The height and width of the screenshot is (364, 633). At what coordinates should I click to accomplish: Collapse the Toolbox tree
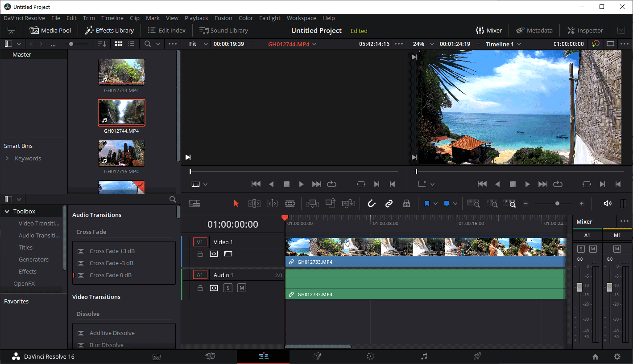pyautogui.click(x=7, y=212)
